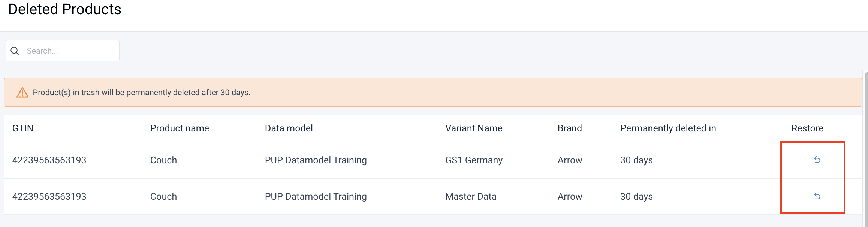Click the Brand column header
The width and height of the screenshot is (868, 227).
(570, 128)
